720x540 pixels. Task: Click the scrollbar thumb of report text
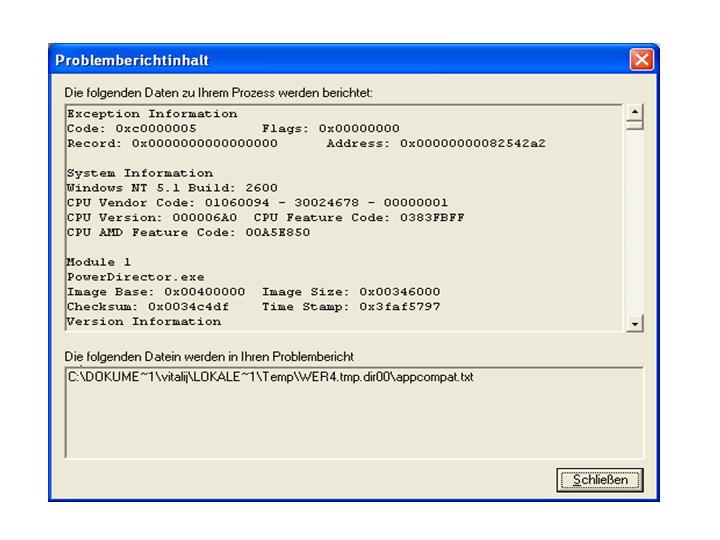click(x=634, y=125)
